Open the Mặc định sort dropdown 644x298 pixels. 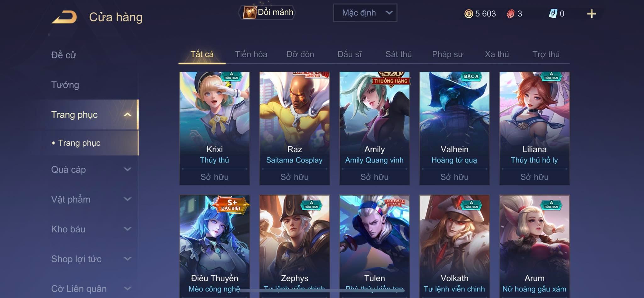tap(365, 13)
